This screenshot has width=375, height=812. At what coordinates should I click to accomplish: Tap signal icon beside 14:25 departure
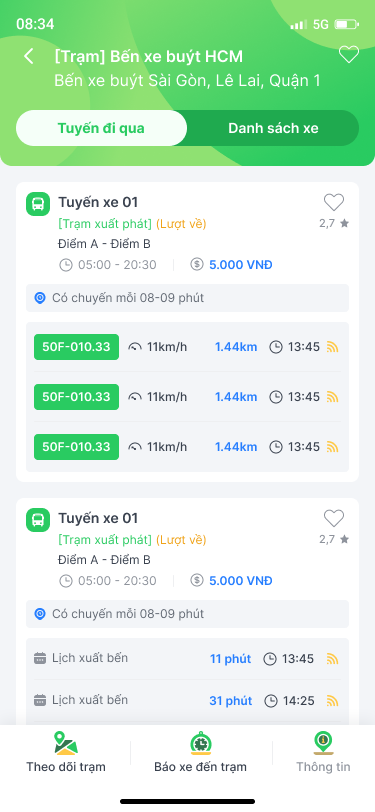[x=333, y=701]
